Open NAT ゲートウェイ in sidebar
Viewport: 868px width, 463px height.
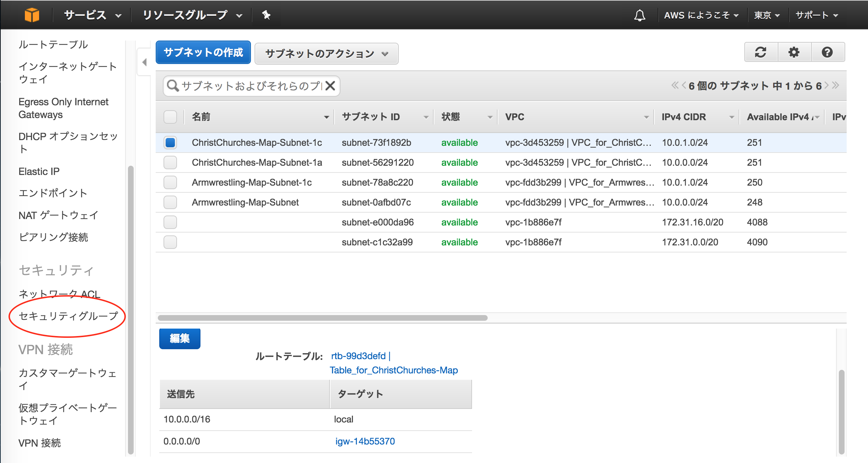point(58,215)
